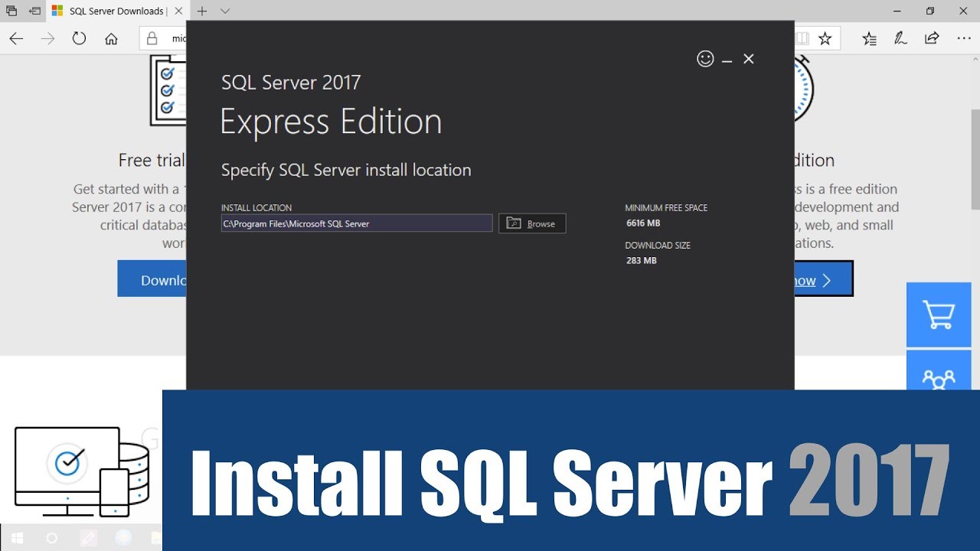Restore down the Edge browser window
Screen dimensions: 980x551
click(x=930, y=11)
